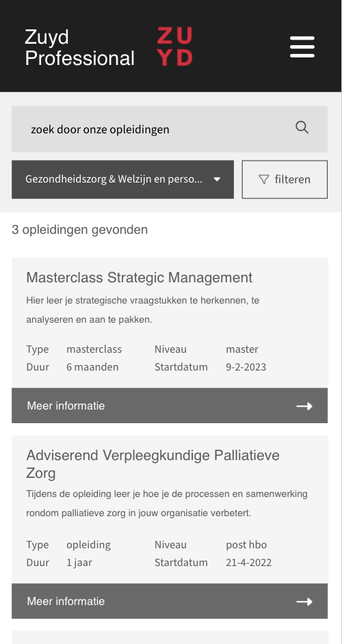This screenshot has width=342, height=644.
Task: Open the Adviserend Verpleegkundige Palliatieve Zorg title
Action: coord(153,464)
